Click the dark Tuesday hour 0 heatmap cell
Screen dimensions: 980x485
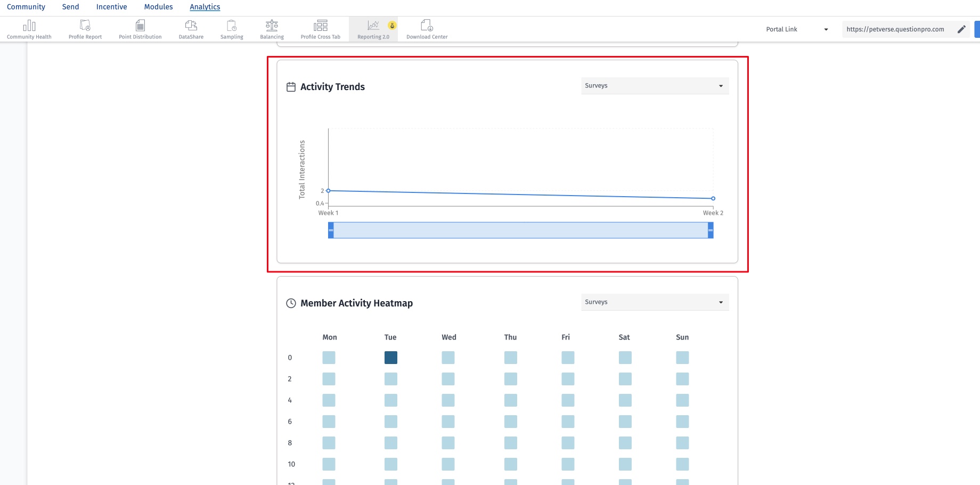390,358
